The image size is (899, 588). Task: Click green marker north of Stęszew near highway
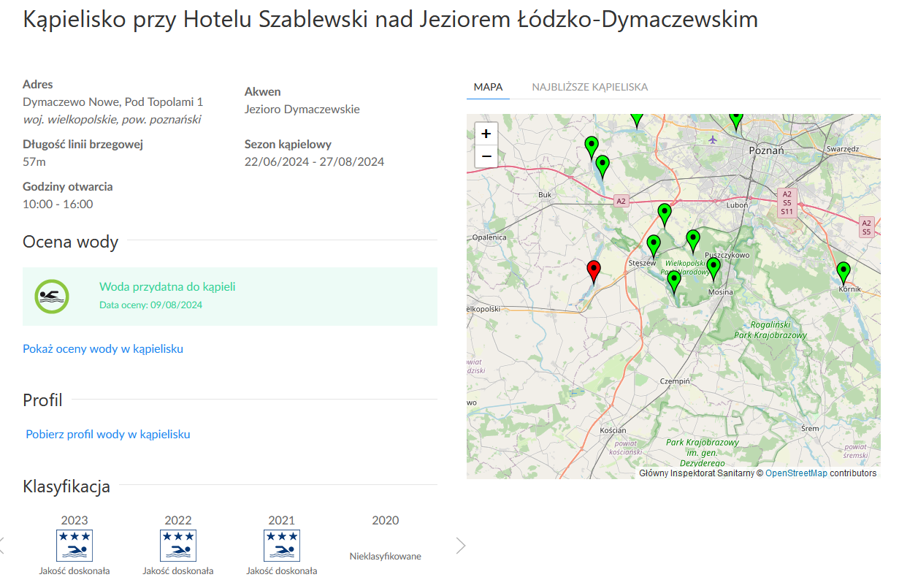(665, 215)
